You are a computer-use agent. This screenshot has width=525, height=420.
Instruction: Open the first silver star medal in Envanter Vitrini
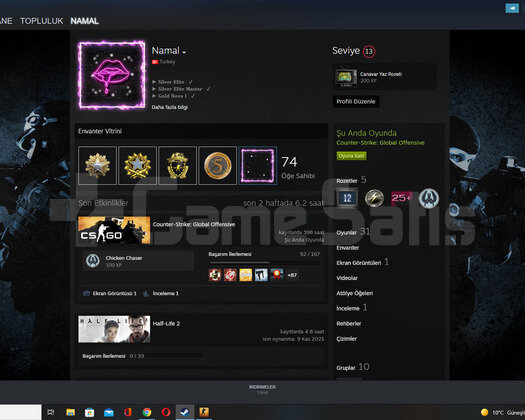(97, 165)
